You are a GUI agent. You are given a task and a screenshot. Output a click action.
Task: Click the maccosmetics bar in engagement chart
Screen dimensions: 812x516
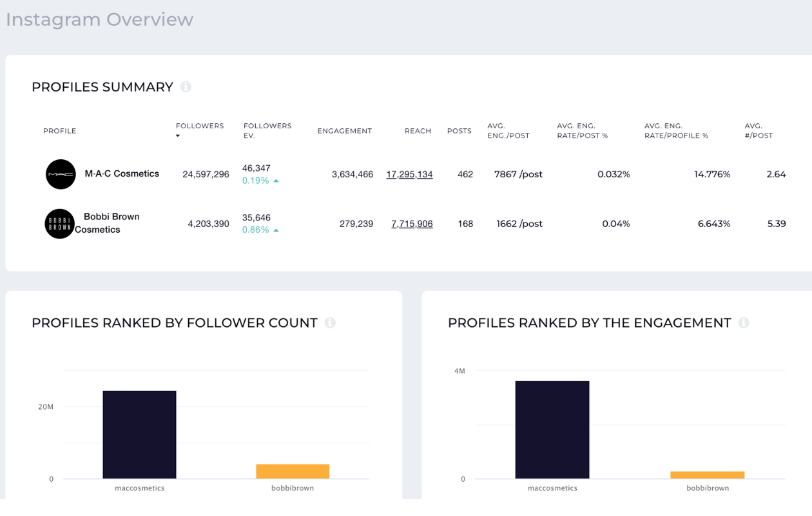point(552,430)
